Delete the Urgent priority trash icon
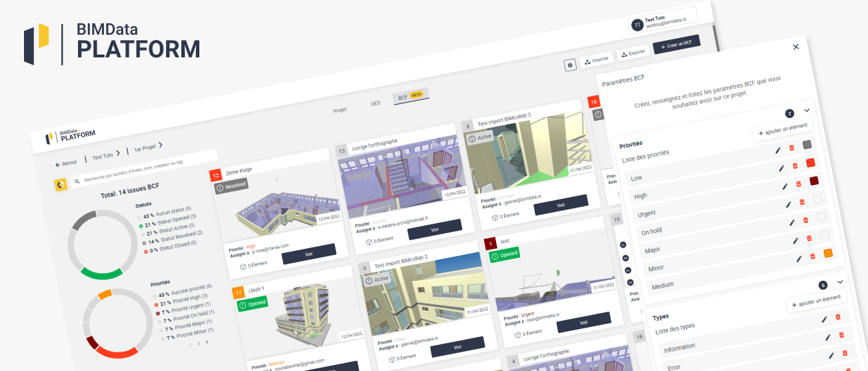The height and width of the screenshot is (371, 868). point(799,183)
